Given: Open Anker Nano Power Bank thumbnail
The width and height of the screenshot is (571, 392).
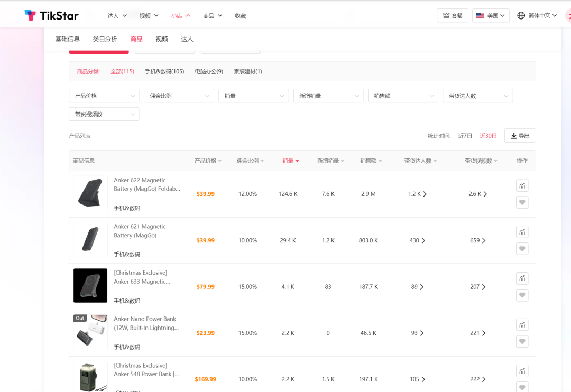Looking at the screenshot, I should pos(90,332).
